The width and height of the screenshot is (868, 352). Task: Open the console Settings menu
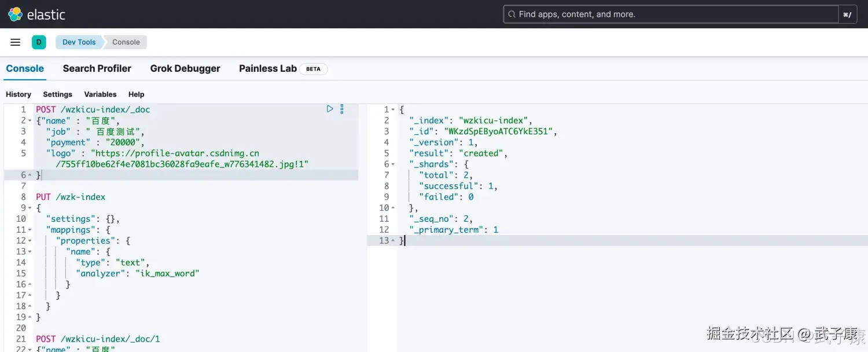(57, 94)
